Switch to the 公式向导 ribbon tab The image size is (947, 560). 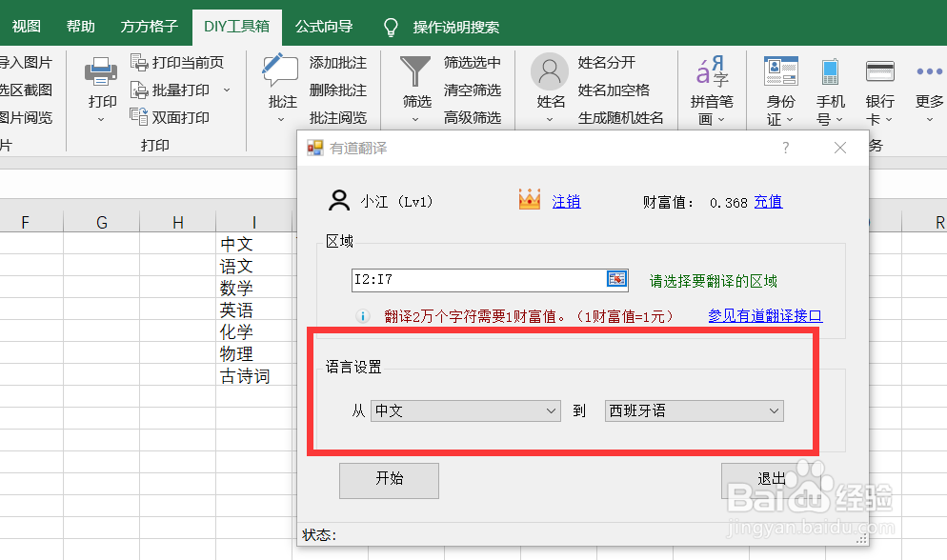click(x=324, y=27)
